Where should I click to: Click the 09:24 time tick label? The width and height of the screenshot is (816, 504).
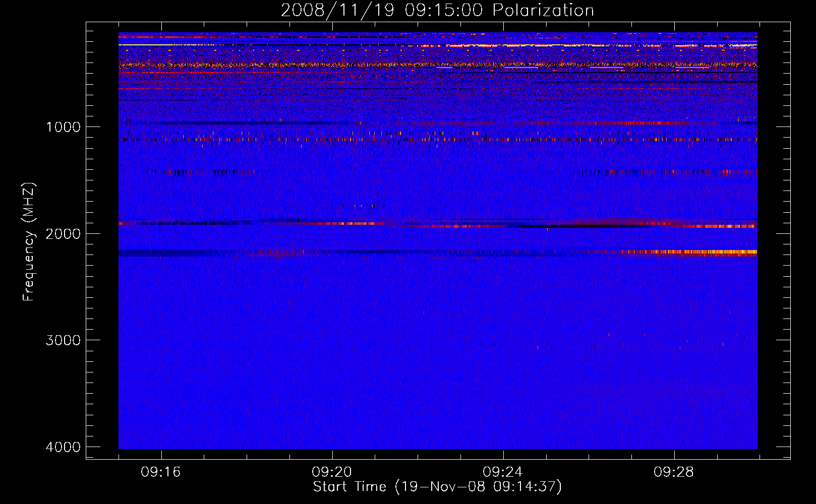click(x=503, y=472)
